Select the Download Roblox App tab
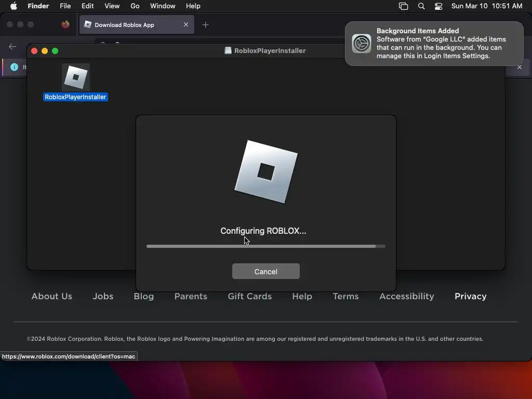The height and width of the screenshot is (399, 532). pos(137,25)
